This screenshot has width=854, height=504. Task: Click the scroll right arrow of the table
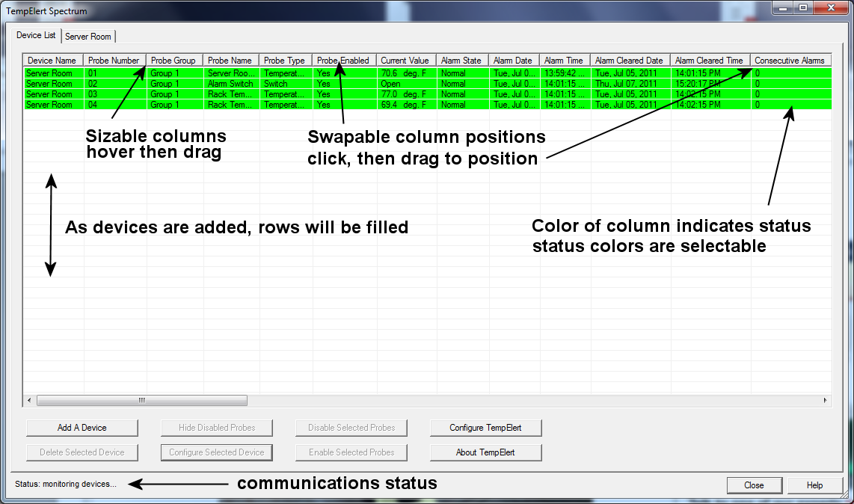click(x=825, y=401)
